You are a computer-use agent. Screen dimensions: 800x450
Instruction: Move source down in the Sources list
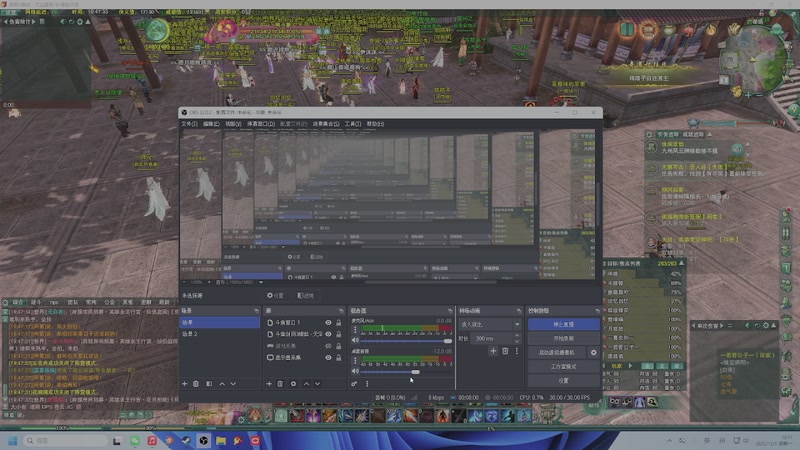point(317,384)
